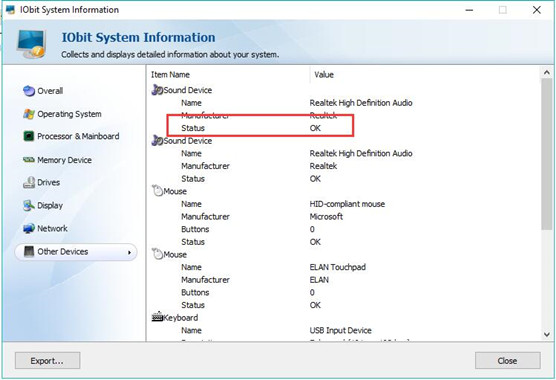Select the Display monitor icon
Viewport: 556px width, 380px height.
29,206
